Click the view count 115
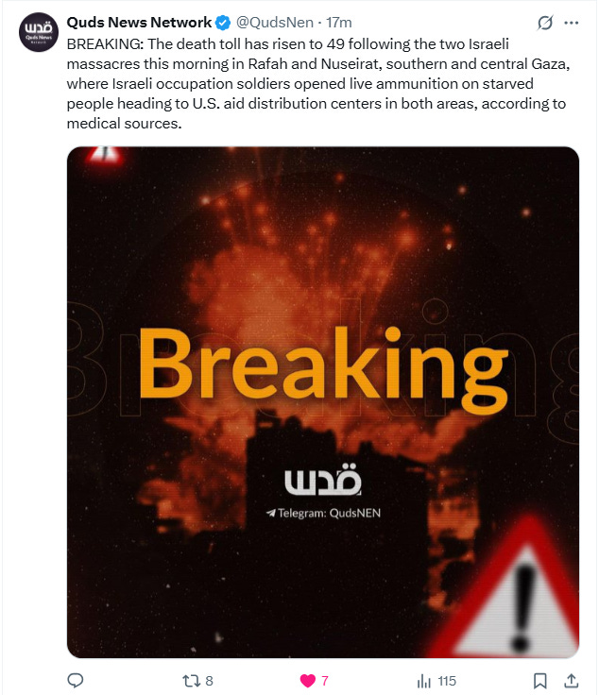 pos(447,681)
